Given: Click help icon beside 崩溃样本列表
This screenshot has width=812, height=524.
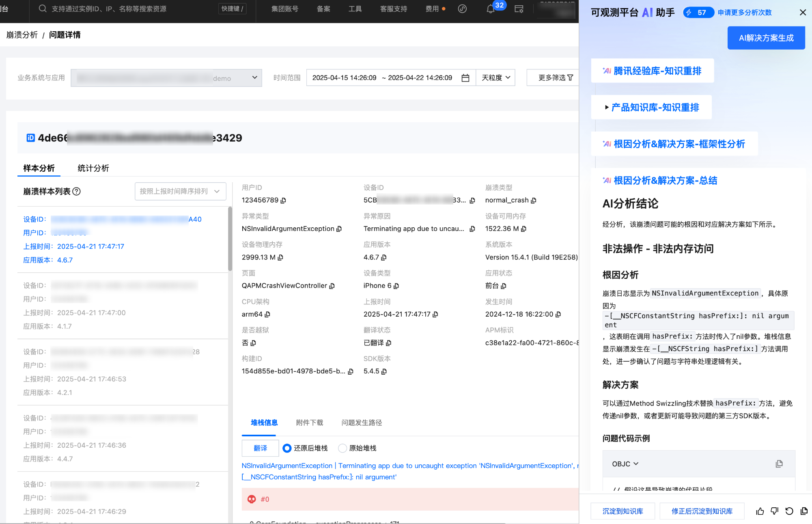Looking at the screenshot, I should pyautogui.click(x=76, y=192).
